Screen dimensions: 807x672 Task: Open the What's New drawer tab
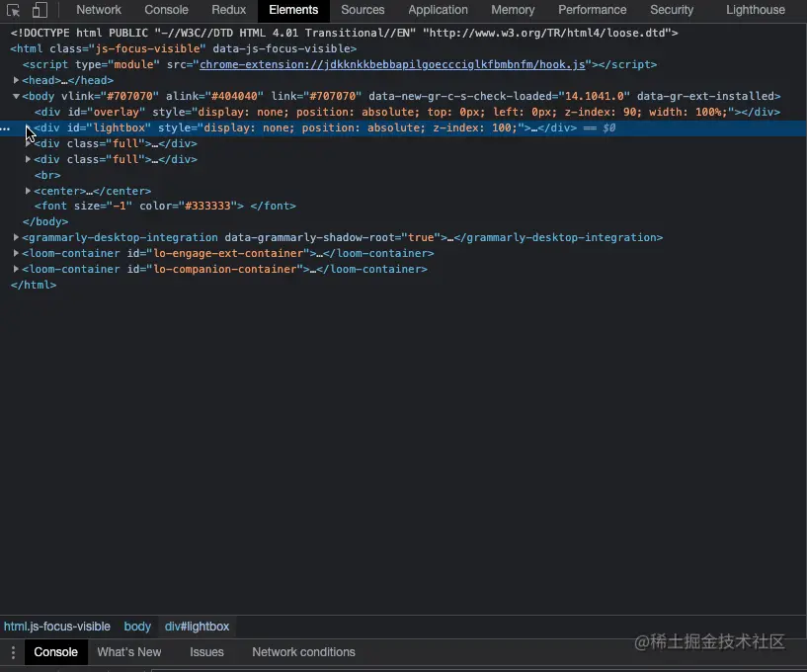pyautogui.click(x=129, y=652)
